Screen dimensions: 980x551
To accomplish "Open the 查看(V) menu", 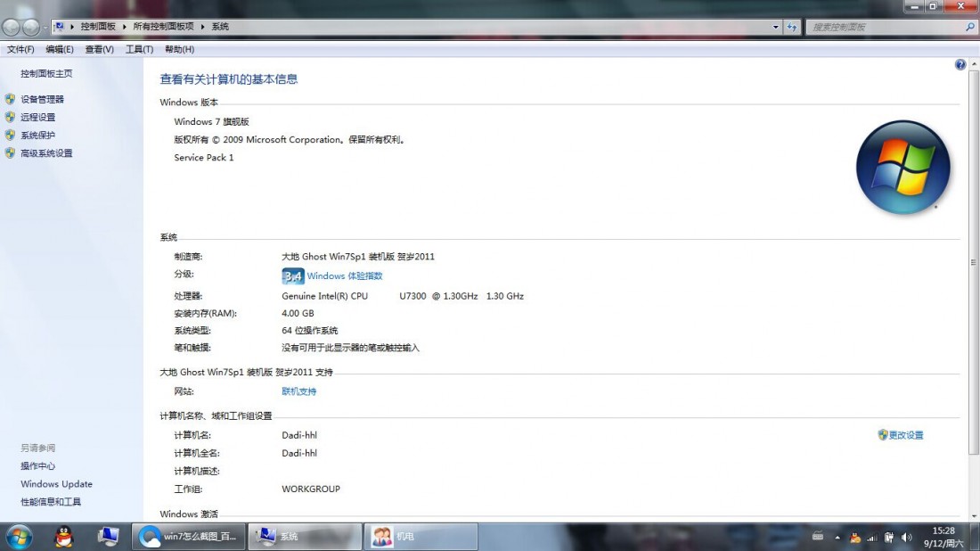I will pyautogui.click(x=100, y=49).
